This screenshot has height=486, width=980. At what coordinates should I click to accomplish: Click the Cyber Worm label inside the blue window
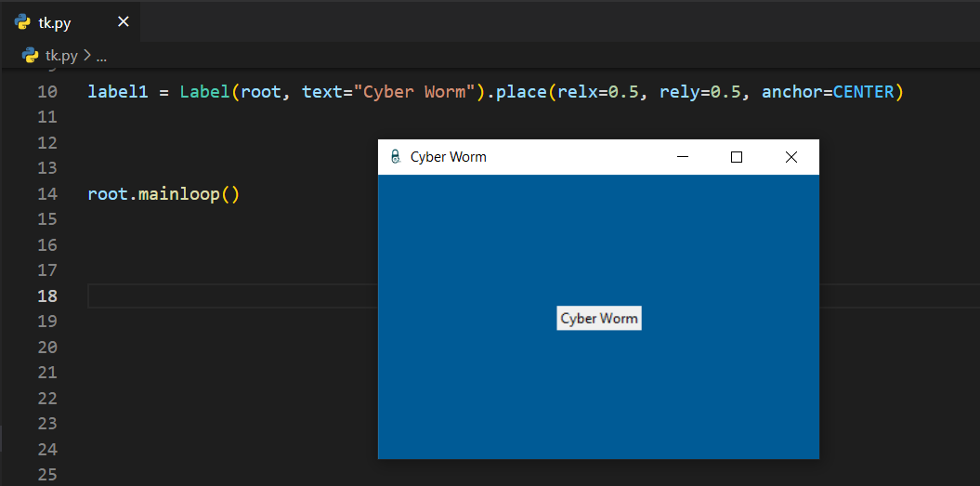pos(599,318)
